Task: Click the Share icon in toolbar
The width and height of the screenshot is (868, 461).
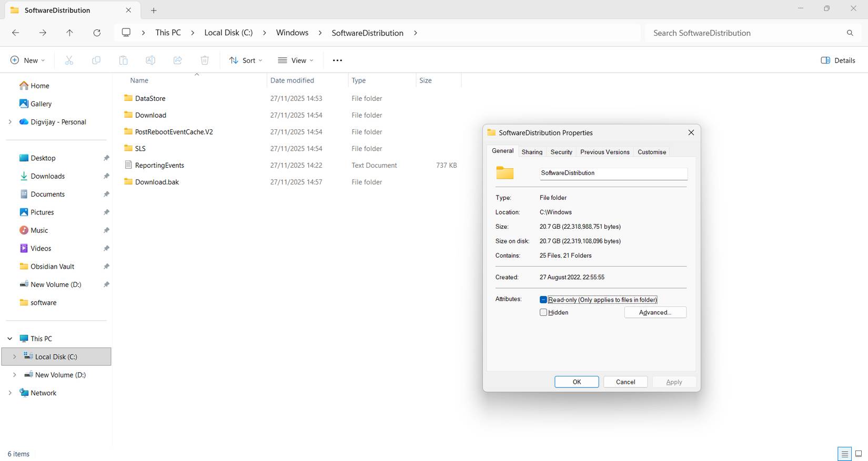Action: tap(178, 60)
